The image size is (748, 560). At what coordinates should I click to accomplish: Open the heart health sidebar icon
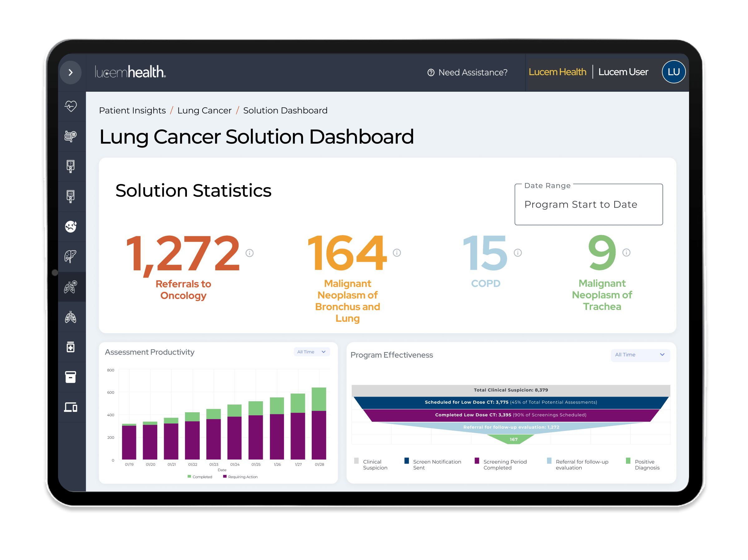pos(71,106)
